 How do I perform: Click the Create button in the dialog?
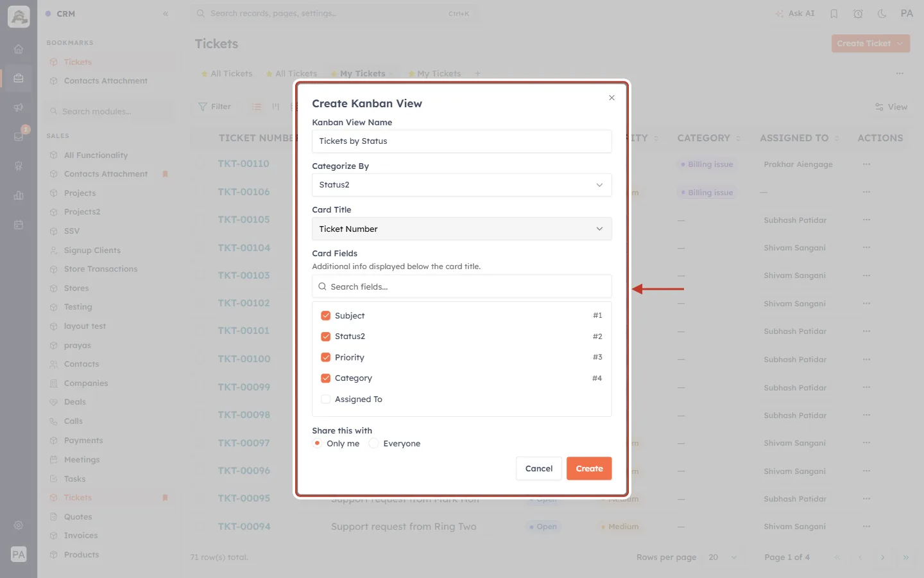pos(589,469)
